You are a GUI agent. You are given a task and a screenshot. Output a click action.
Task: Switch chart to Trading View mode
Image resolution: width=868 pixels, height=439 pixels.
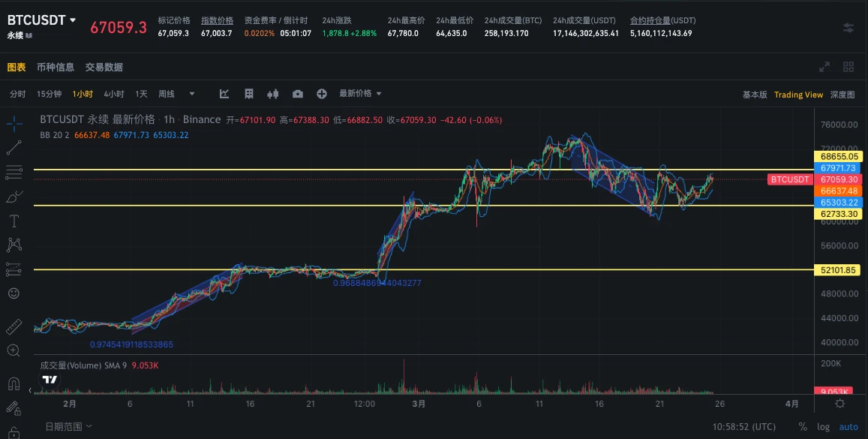pyautogui.click(x=798, y=95)
